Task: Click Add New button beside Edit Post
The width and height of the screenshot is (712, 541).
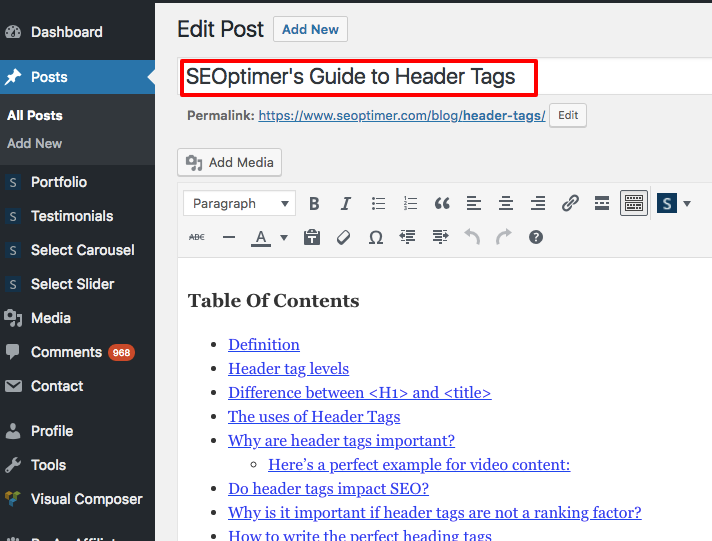Action: pos(310,29)
